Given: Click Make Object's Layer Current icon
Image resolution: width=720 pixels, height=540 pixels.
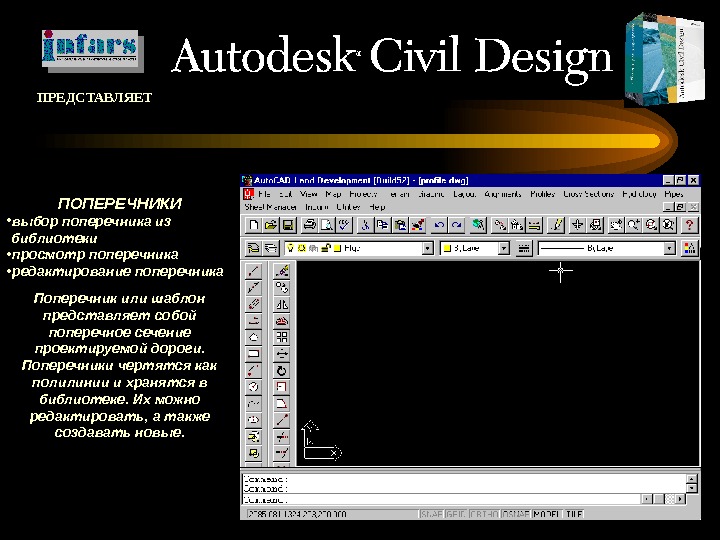Looking at the screenshot, I should pyautogui.click(x=253, y=248).
